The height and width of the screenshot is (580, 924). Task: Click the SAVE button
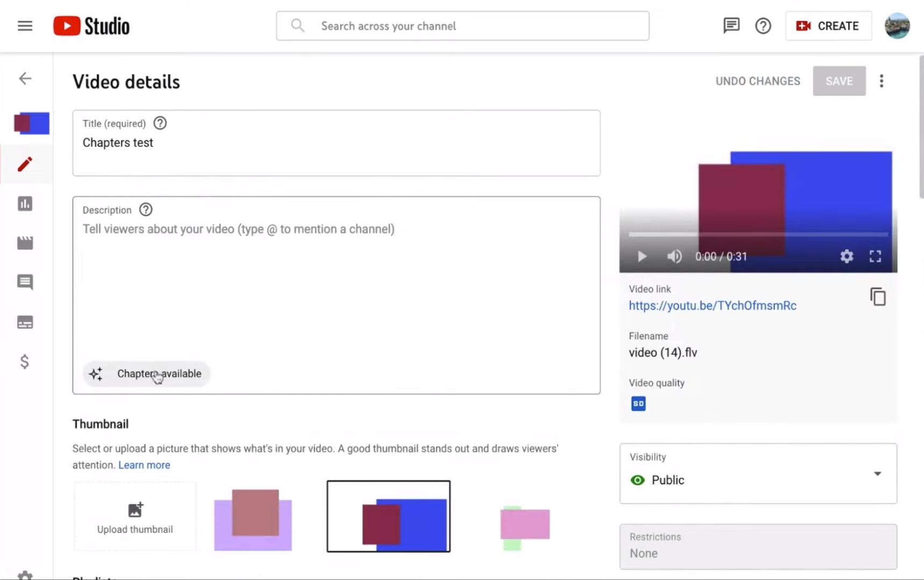pyautogui.click(x=839, y=81)
